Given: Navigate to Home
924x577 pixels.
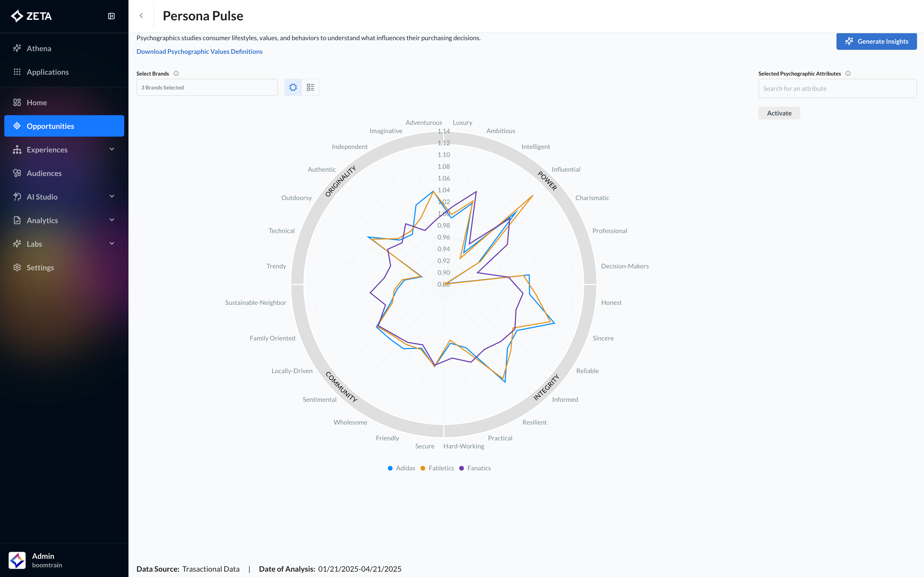Looking at the screenshot, I should (64, 103).
